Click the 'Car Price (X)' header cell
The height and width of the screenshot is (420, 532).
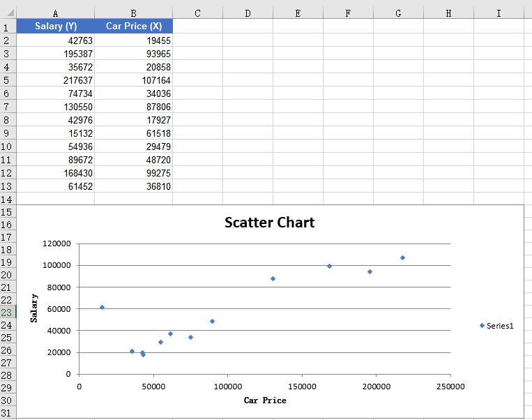coord(133,26)
